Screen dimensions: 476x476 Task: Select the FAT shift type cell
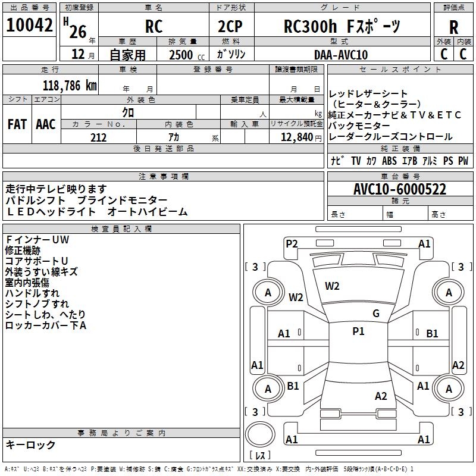tap(17, 124)
